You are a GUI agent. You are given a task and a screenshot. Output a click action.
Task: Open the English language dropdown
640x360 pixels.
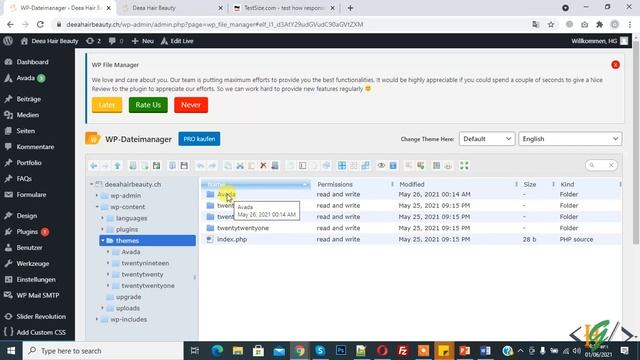[570, 139]
